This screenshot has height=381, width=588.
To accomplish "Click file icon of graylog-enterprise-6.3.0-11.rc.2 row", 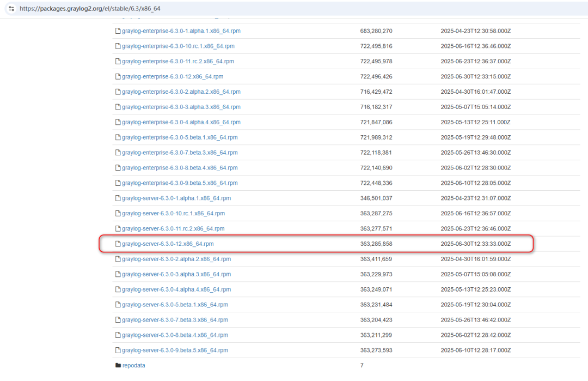I will (118, 61).
